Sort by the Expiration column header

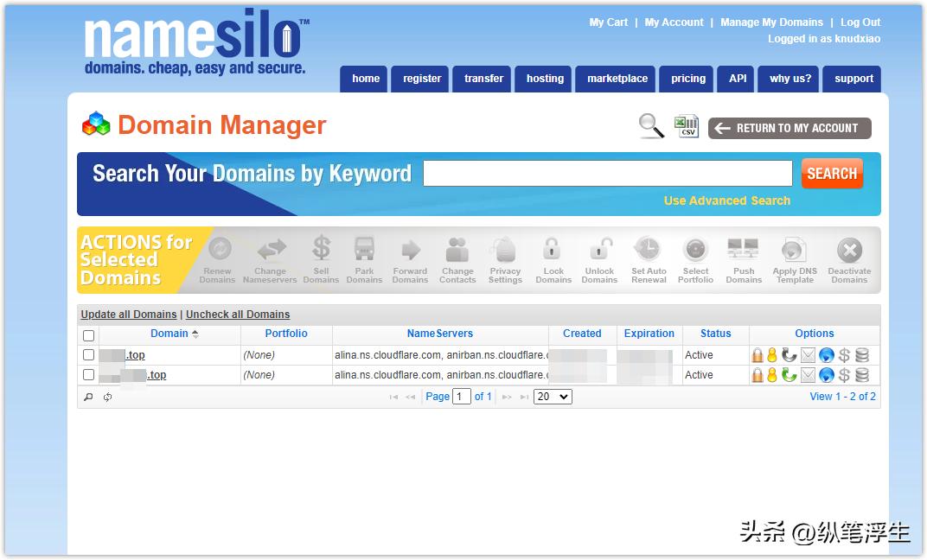click(x=649, y=334)
